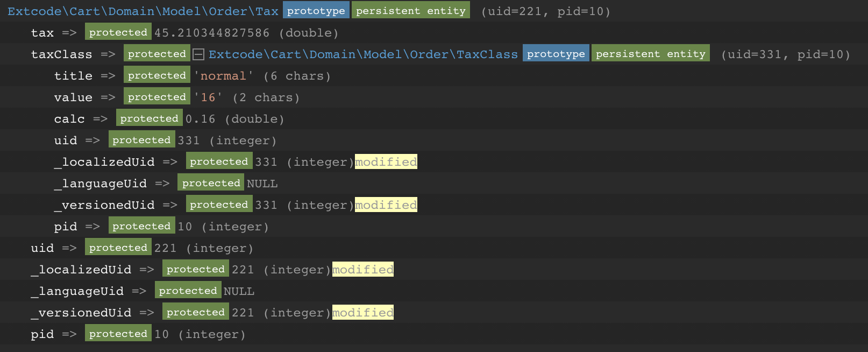Click the protected badge in taxClass pid row
Screen dimensions: 868x352
pyautogui.click(x=142, y=226)
